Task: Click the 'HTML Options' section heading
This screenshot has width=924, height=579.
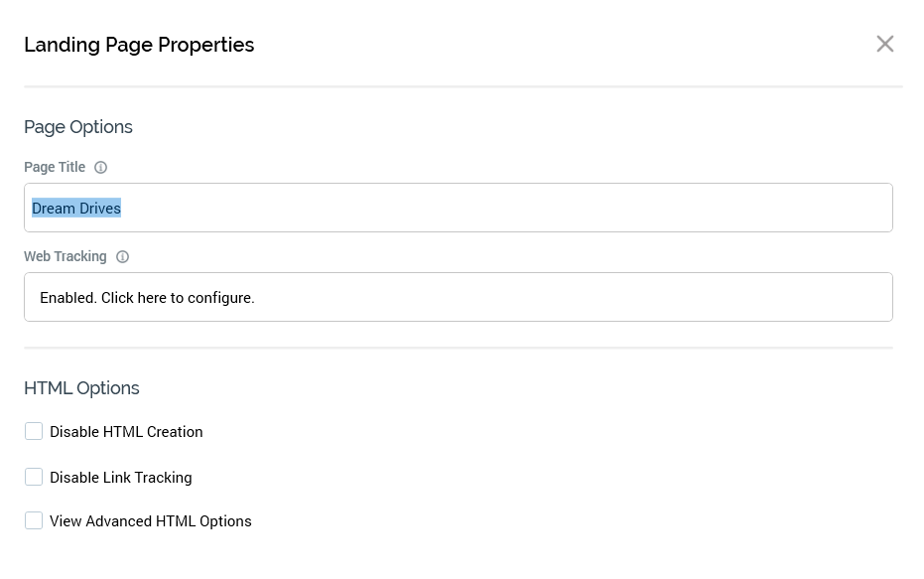Action: 81,388
